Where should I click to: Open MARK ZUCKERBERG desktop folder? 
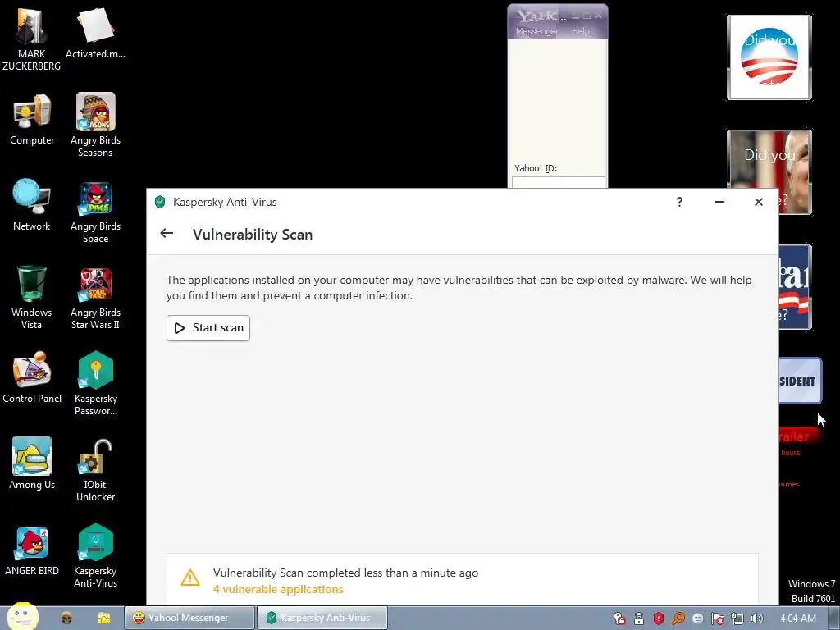click(32, 39)
